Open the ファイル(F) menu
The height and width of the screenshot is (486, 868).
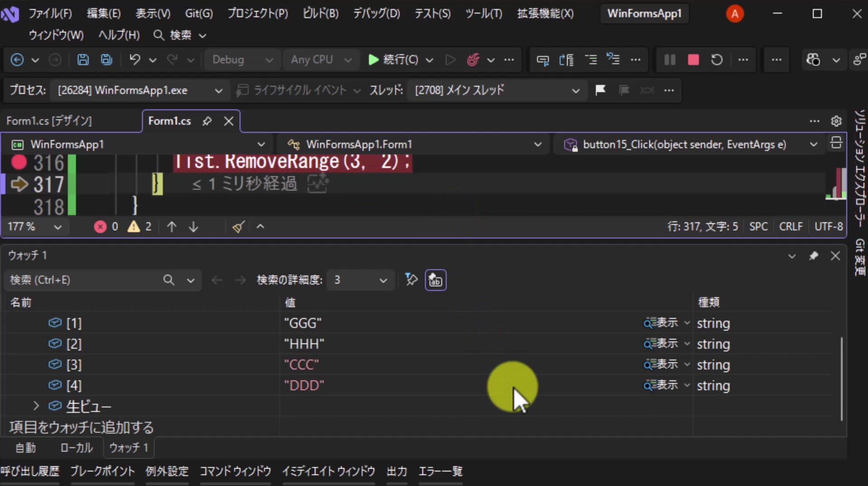[50, 14]
